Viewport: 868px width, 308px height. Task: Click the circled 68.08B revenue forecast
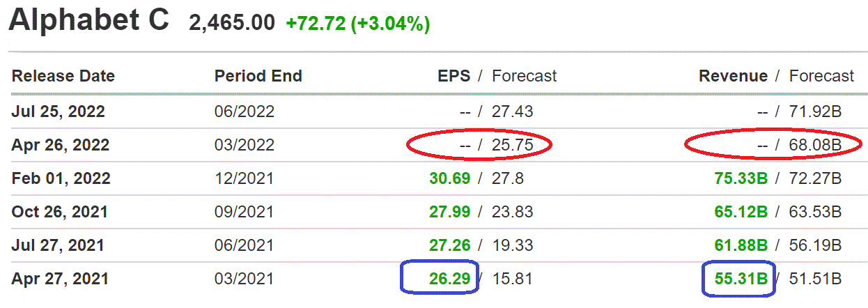click(x=816, y=145)
